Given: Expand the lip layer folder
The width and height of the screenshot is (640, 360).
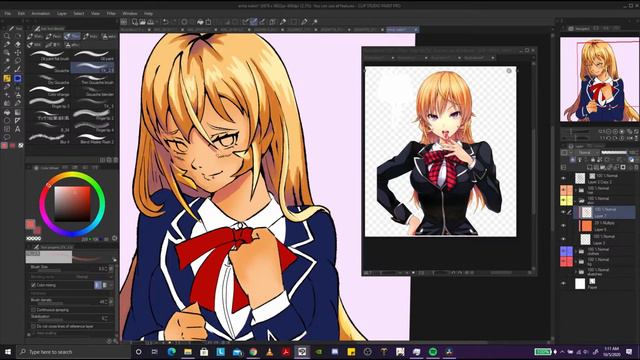Looking at the screenshot, I should (576, 262).
